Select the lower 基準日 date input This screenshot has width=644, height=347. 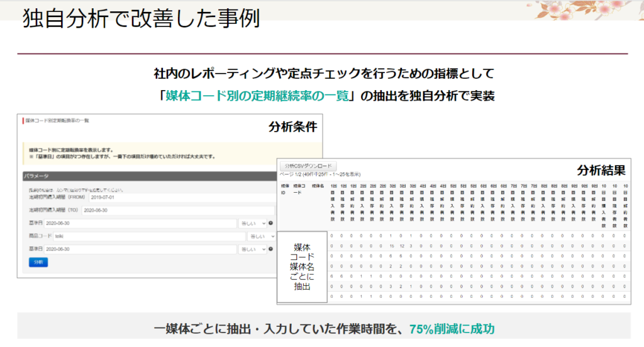click(x=140, y=249)
